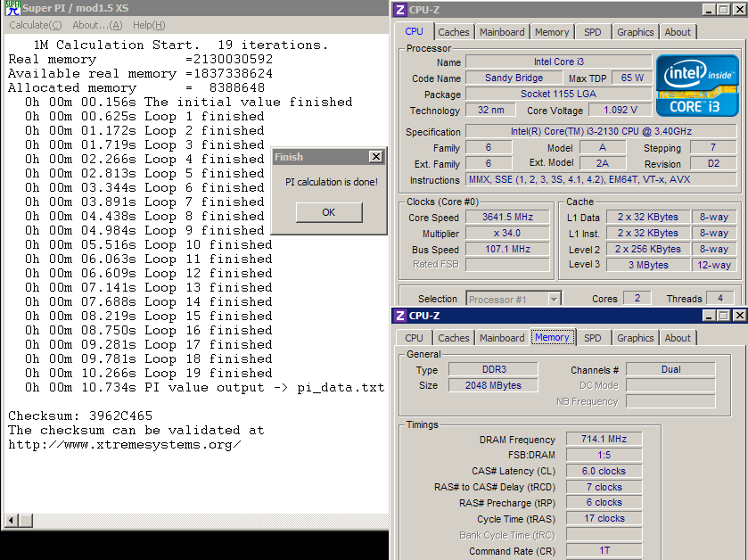Click the DRAM Frequency value '714.1 MHz'
The height and width of the screenshot is (560, 748).
point(604,439)
